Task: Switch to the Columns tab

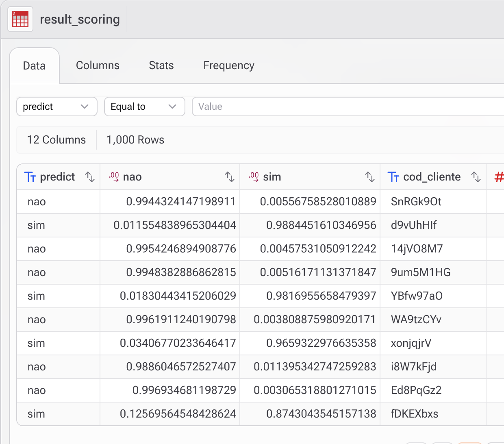Action: [98, 65]
